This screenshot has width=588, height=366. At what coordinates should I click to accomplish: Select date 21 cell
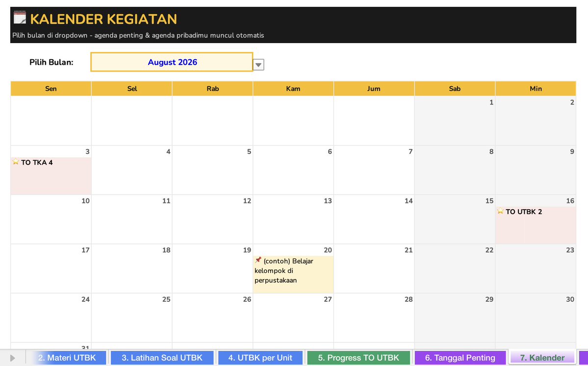(374, 268)
